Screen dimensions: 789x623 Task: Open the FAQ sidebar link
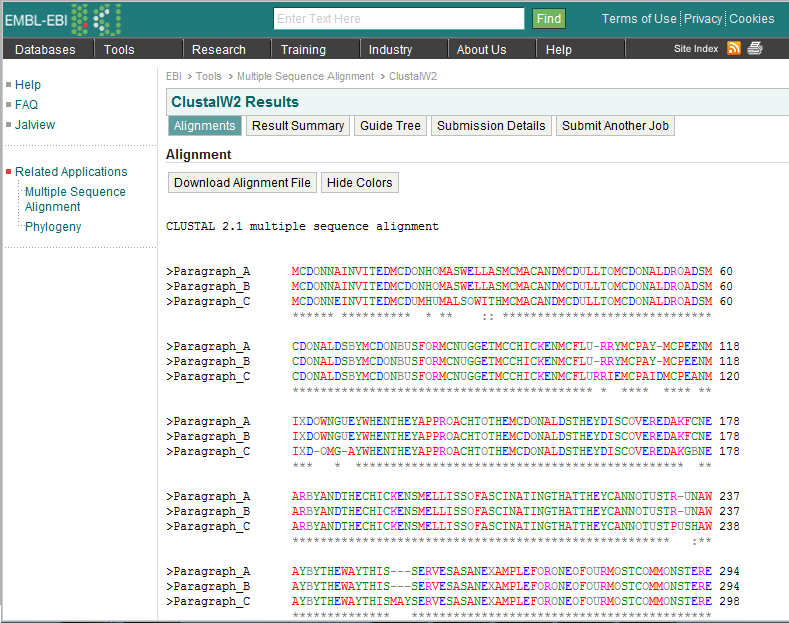click(26, 105)
